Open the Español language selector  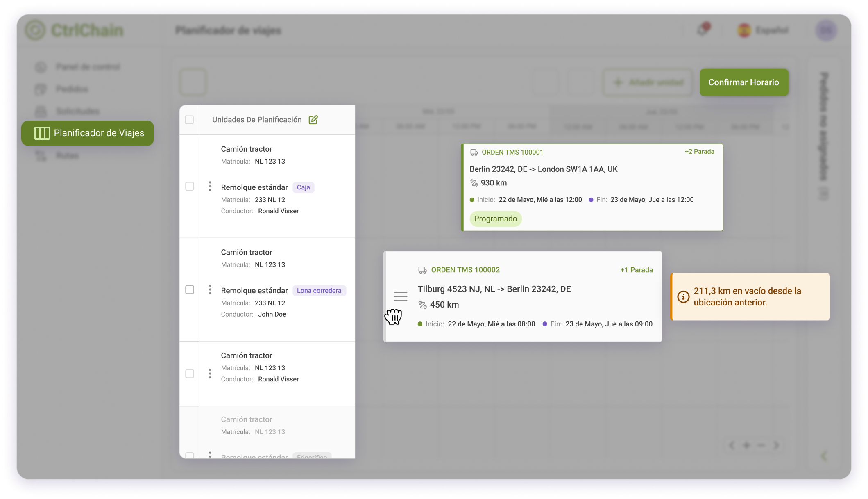pos(763,30)
